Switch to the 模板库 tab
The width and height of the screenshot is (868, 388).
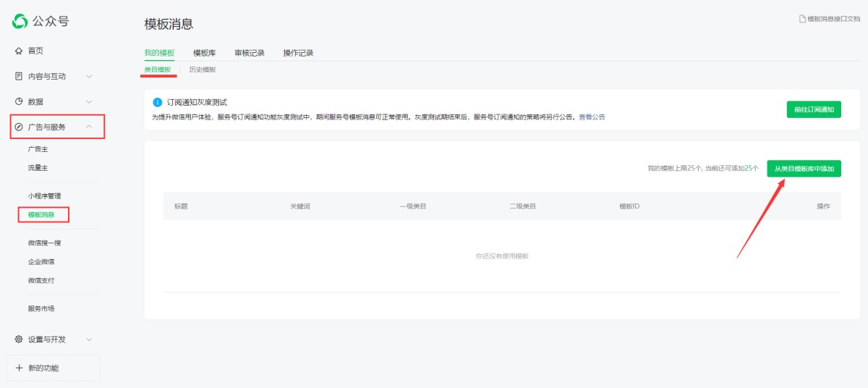coord(204,53)
